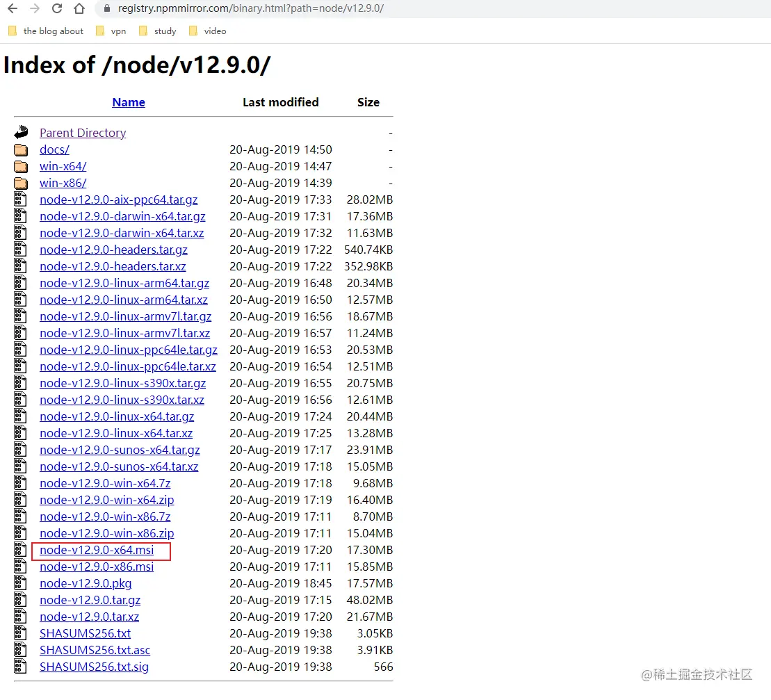Image resolution: width=771 pixels, height=700 pixels.
Task: Open the vpn bookmark folder
Action: tap(111, 31)
